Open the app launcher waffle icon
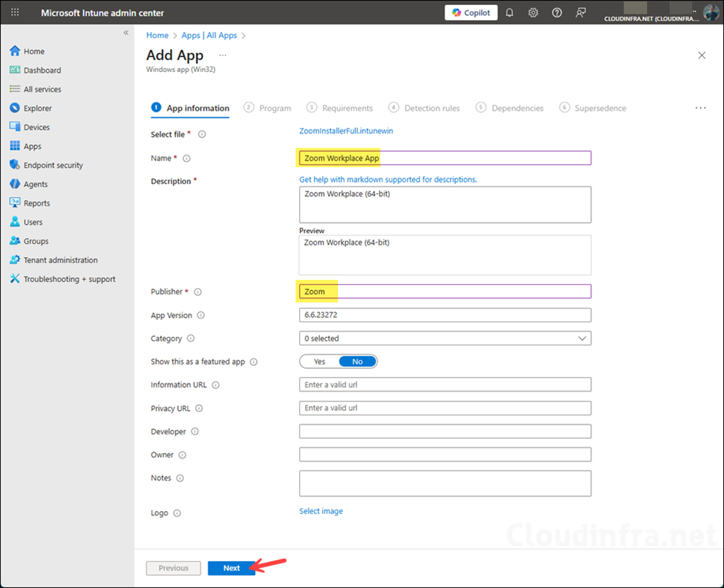The width and height of the screenshot is (724, 588). point(15,13)
